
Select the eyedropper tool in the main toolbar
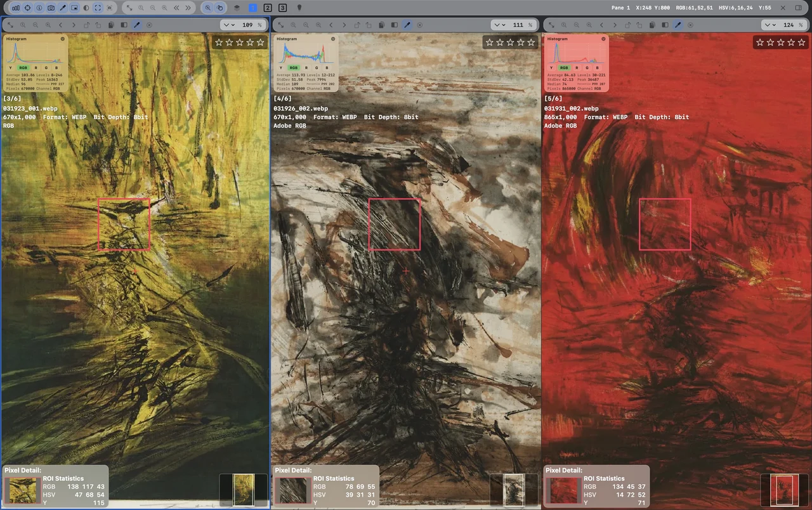click(62, 8)
